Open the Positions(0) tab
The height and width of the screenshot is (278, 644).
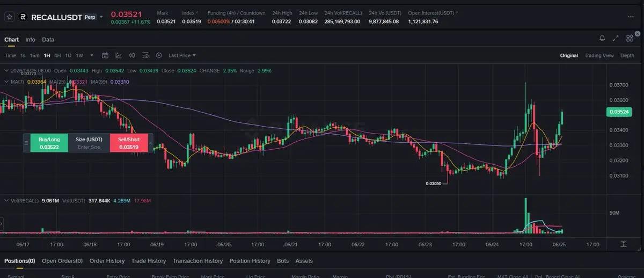[x=19, y=261]
